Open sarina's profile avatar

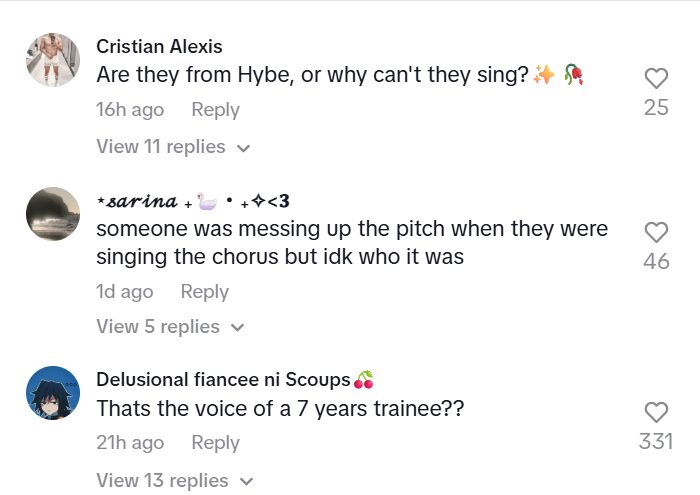(52, 214)
